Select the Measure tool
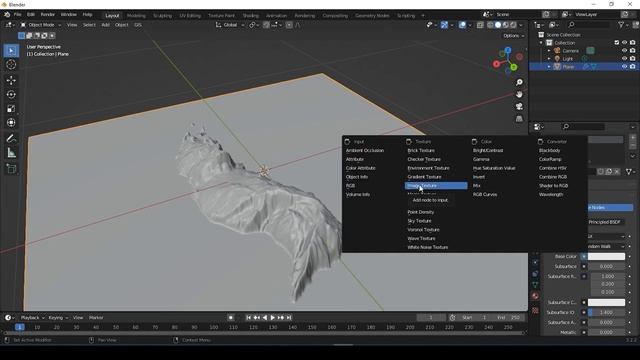Image resolution: width=640 pixels, height=360 pixels. [11, 153]
